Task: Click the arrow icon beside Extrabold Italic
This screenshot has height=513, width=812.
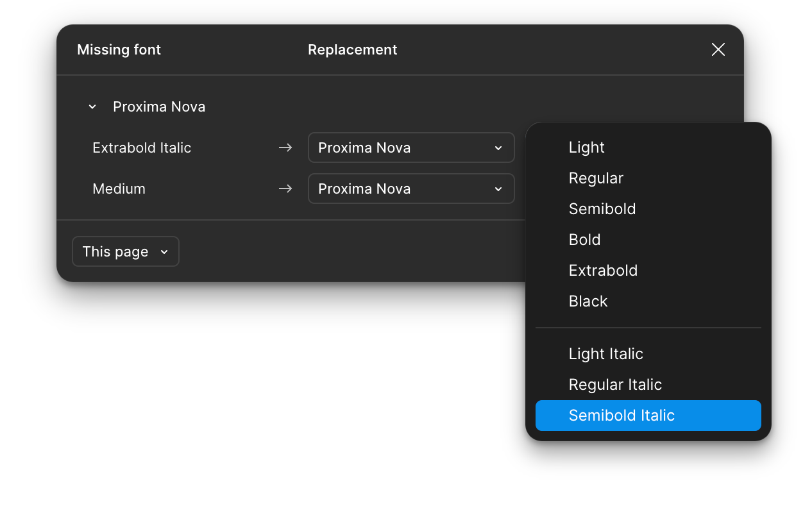Action: click(285, 147)
